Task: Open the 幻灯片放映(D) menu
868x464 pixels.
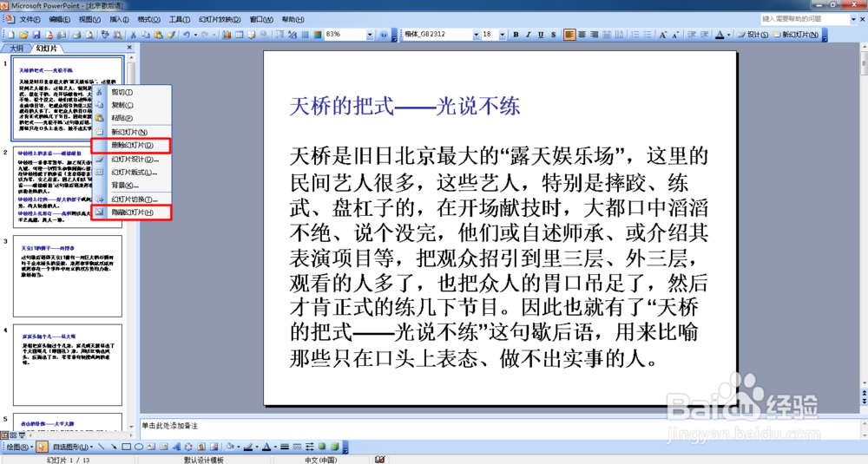Action: (220, 19)
